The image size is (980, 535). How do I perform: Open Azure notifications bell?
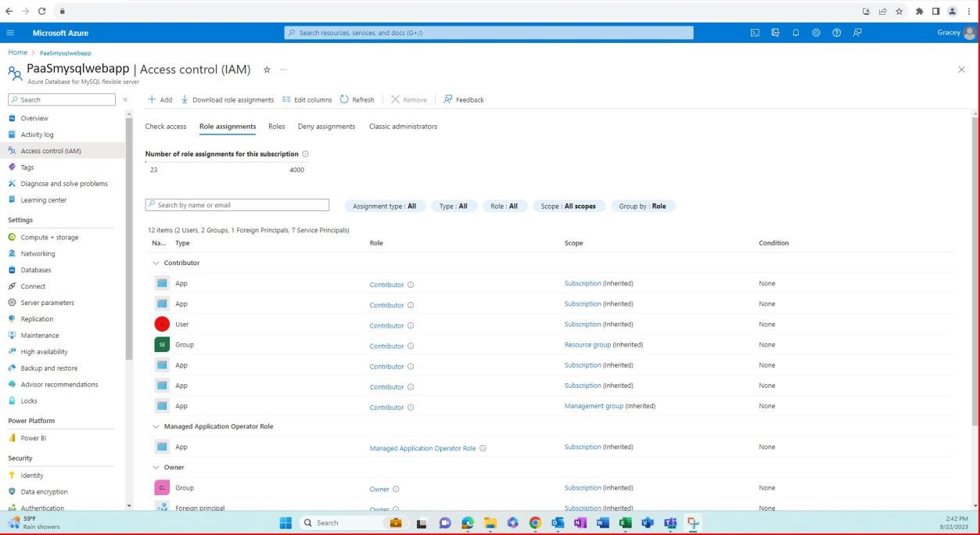tap(795, 33)
